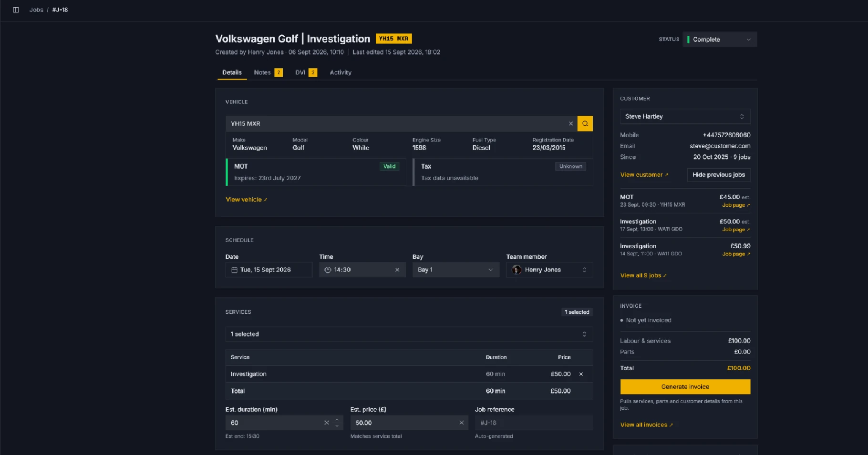Click the Tax Unknown status badge
The height and width of the screenshot is (455, 868).
point(570,166)
